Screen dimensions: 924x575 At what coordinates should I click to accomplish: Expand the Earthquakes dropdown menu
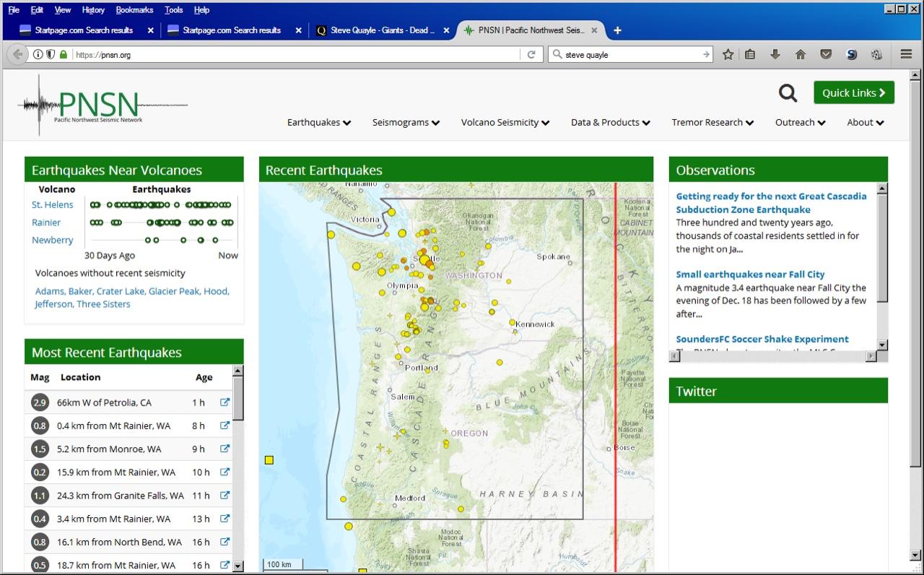point(319,123)
